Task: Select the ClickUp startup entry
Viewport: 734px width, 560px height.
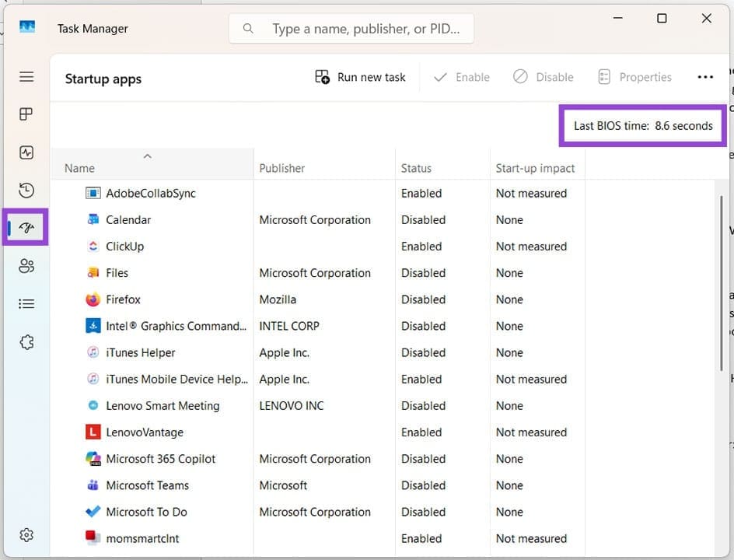Action: pyautogui.click(x=124, y=247)
